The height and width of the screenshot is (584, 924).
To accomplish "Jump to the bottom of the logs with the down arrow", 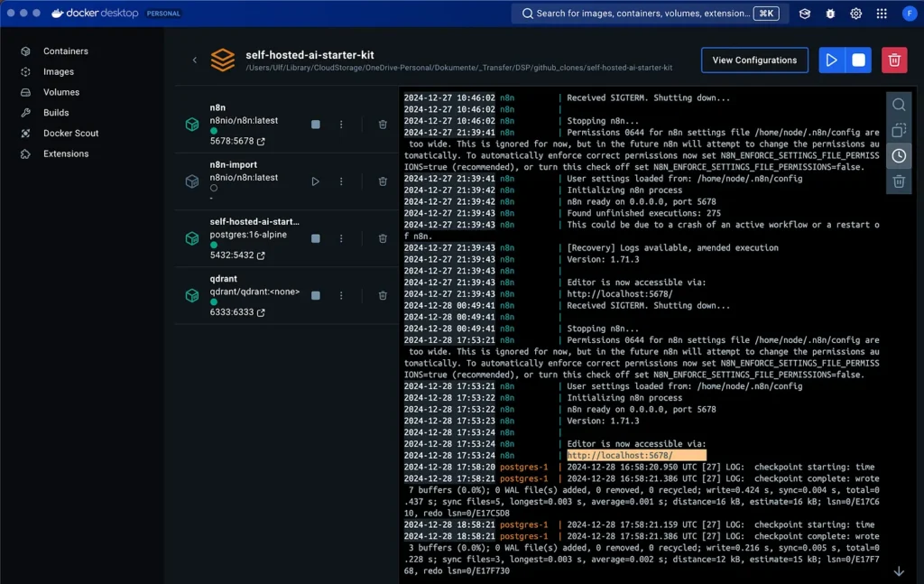I will pyautogui.click(x=899, y=571).
